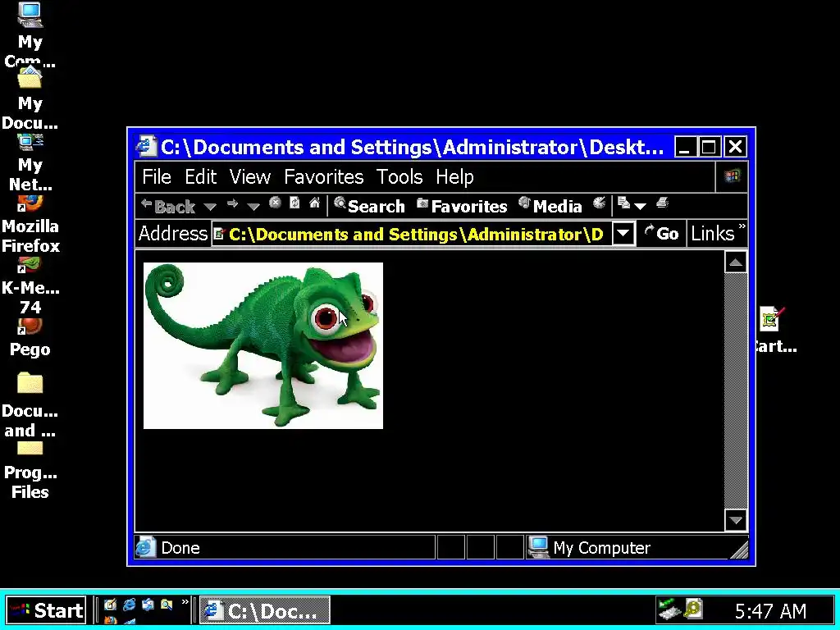Select the Program Files desktop folder
This screenshot has height=630, width=840.
pyautogui.click(x=30, y=470)
